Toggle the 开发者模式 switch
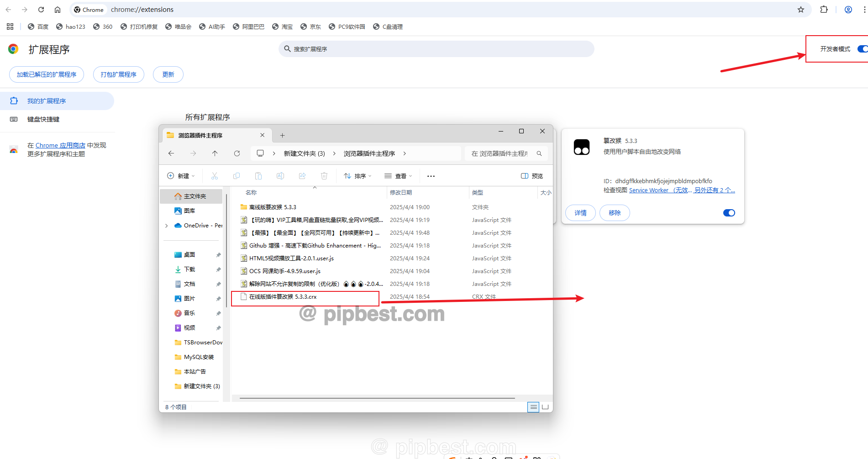 [x=863, y=49]
